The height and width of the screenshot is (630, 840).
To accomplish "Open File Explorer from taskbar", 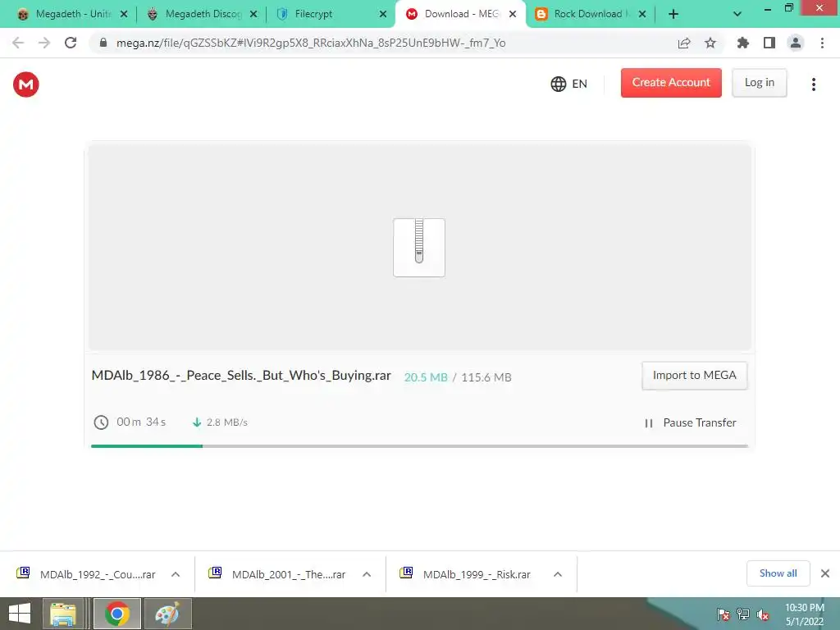I will pos(63,614).
